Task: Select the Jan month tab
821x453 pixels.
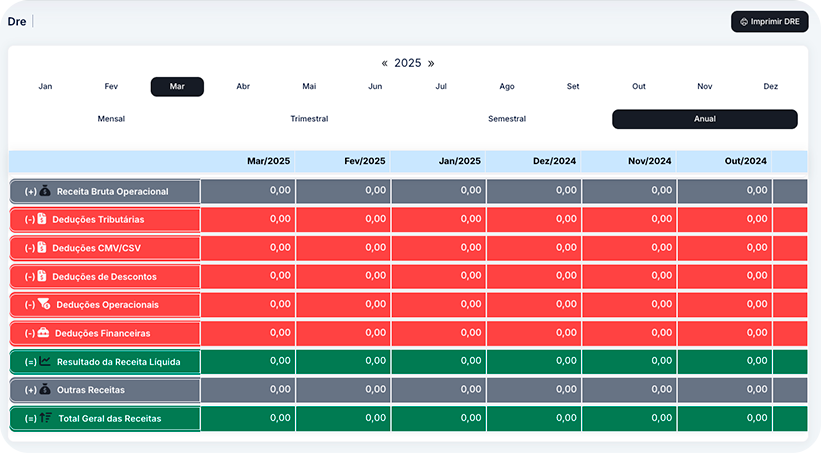Action: pos(45,87)
